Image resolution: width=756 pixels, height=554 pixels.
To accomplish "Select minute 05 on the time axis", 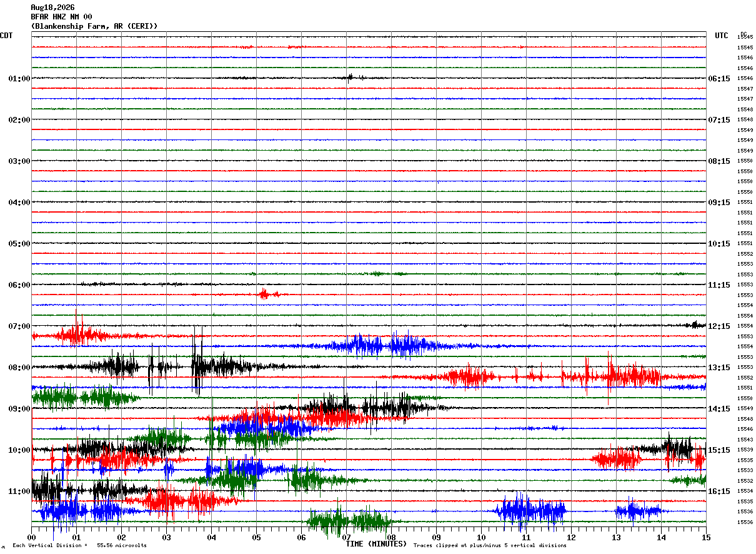I will point(256,537).
